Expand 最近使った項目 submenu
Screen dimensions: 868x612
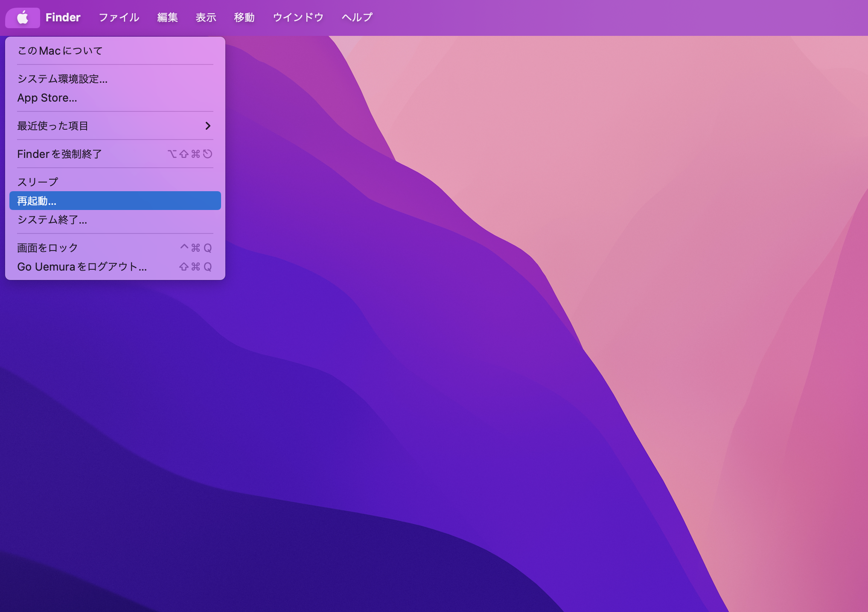click(x=115, y=126)
